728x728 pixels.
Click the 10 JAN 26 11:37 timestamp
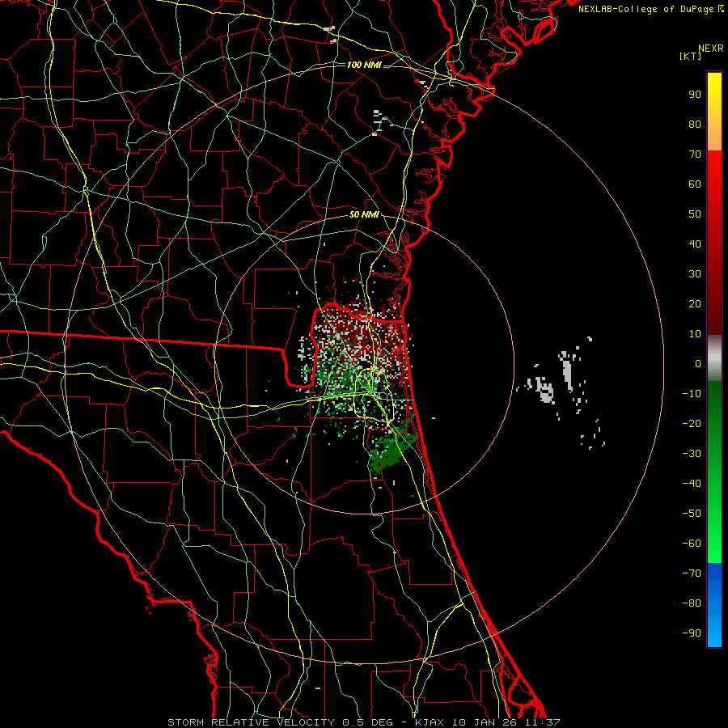pos(506,722)
